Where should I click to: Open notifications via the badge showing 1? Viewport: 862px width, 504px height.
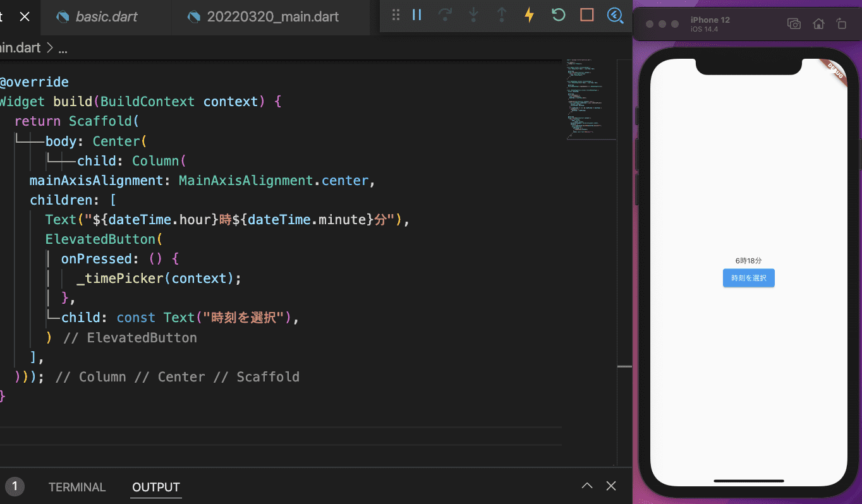[15, 487]
